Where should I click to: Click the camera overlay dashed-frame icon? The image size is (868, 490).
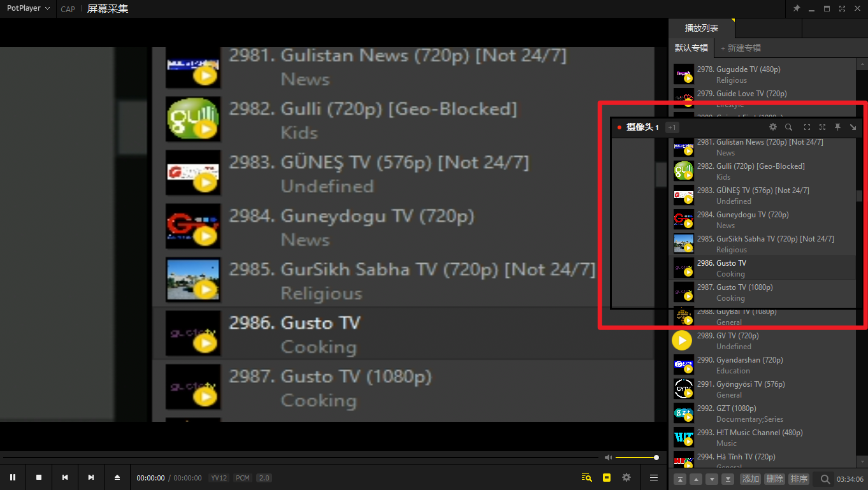pos(807,127)
